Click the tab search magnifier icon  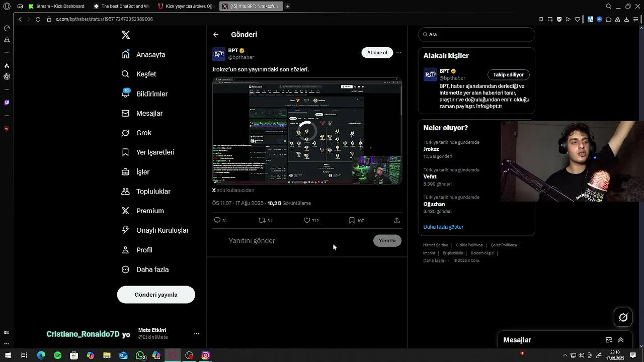pos(608,7)
